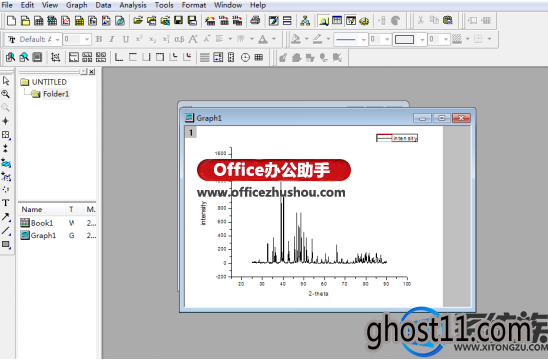
Task: Select the Text tool (T)
Action: tap(6, 203)
